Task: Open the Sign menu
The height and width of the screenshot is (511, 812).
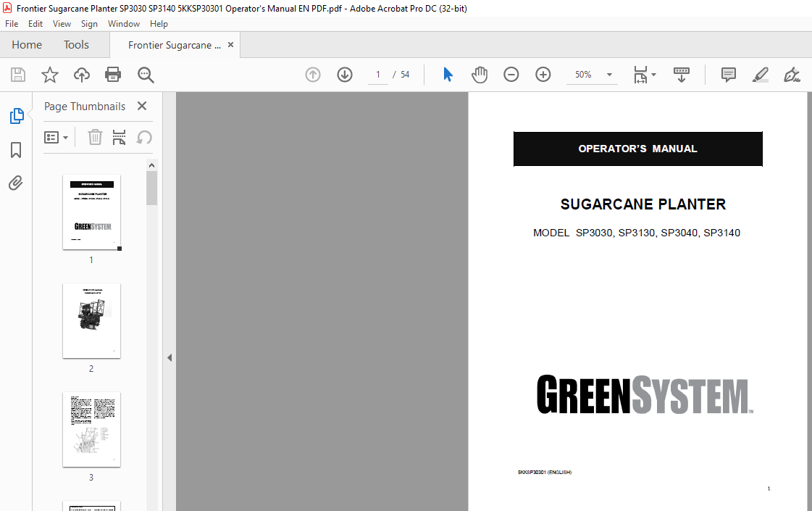Action: [x=89, y=24]
